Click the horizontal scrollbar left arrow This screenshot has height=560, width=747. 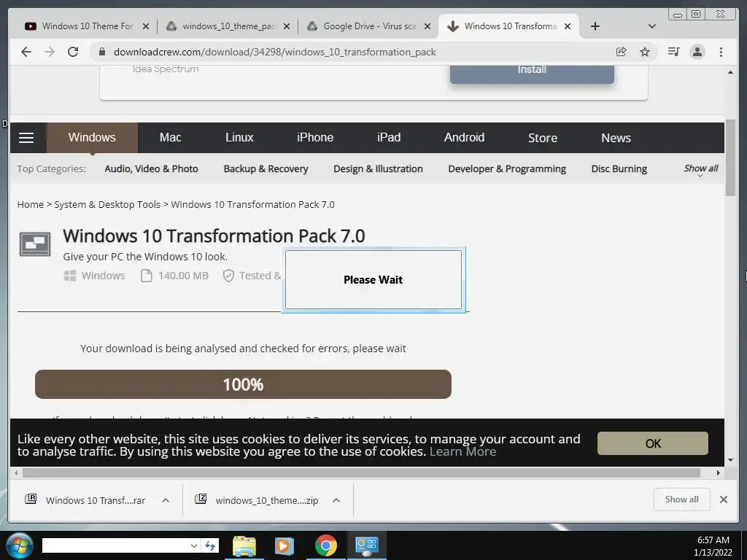(16, 472)
